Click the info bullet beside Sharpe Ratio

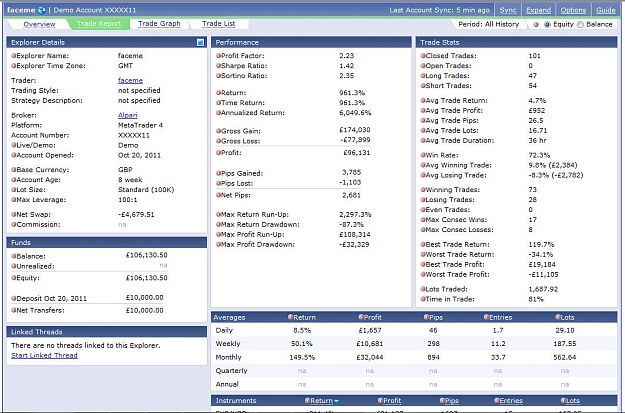218,65
